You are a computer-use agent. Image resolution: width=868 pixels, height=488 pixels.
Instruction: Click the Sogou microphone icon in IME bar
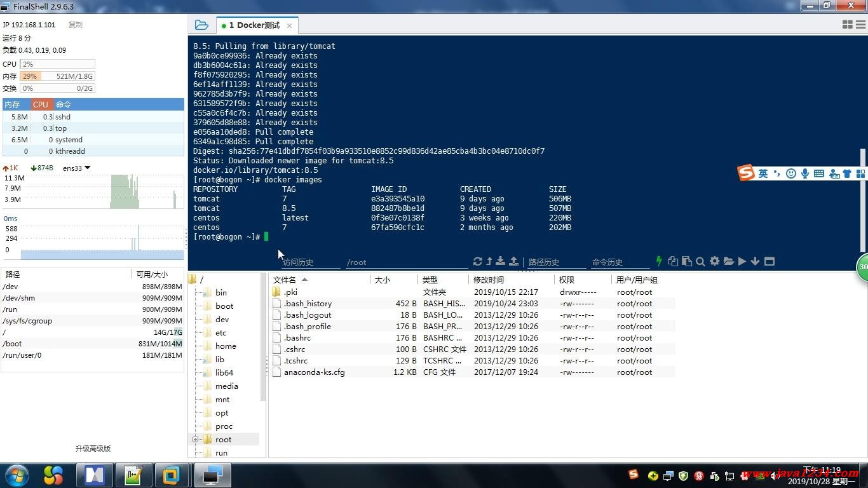pos(804,173)
